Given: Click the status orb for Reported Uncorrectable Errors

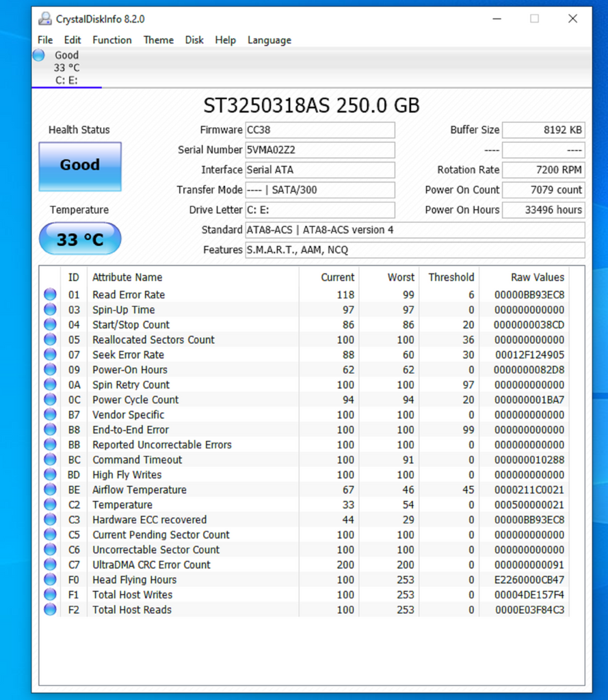Looking at the screenshot, I should 50,444.
